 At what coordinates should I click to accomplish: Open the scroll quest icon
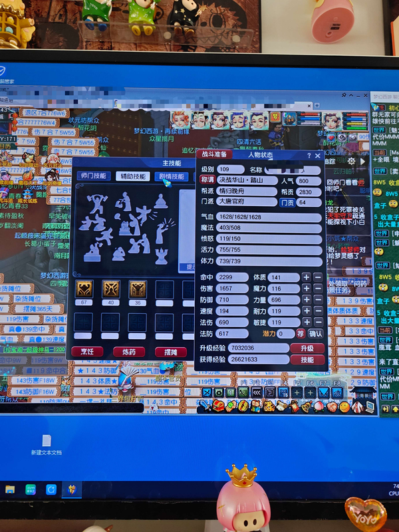click(281, 406)
